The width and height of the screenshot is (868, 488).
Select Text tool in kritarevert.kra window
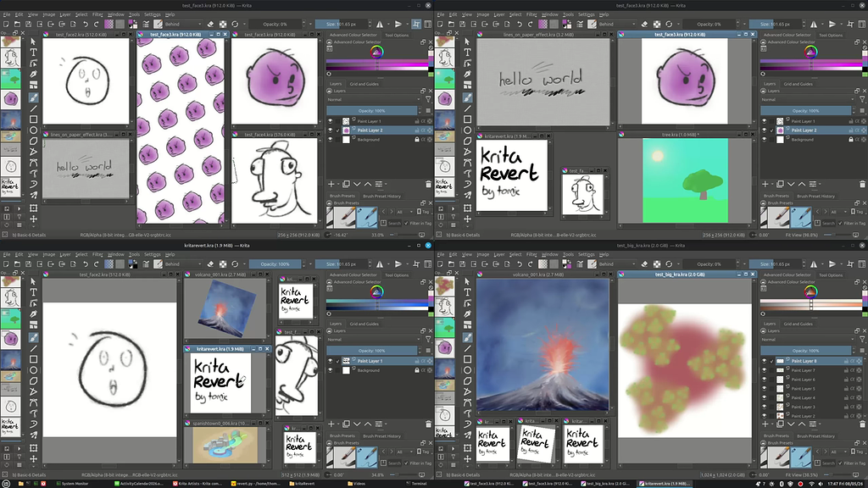tap(33, 292)
